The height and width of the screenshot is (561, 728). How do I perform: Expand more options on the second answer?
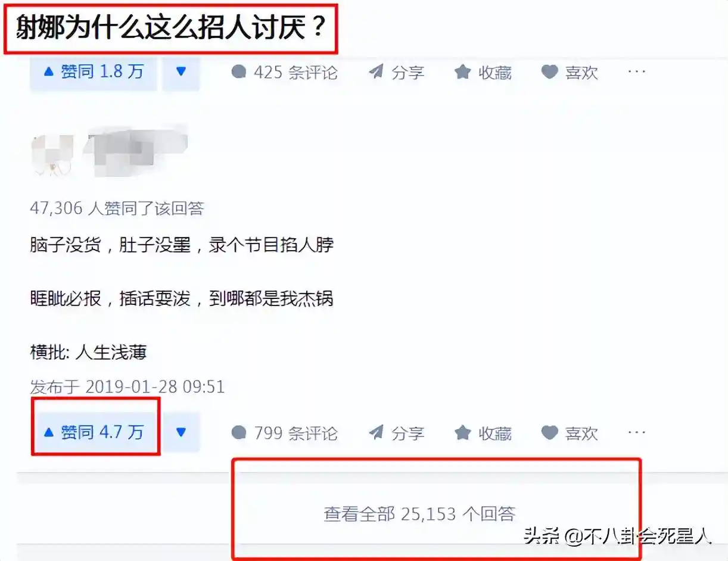tap(637, 432)
